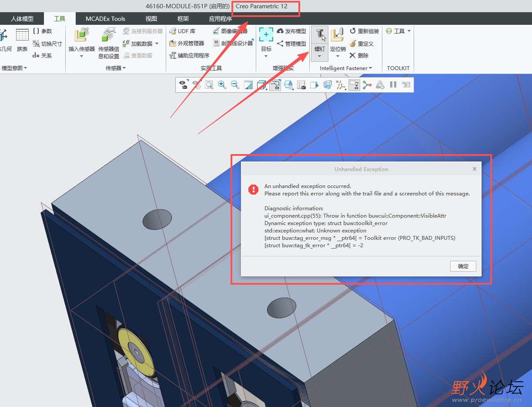Expand the 模型意图 group
The height and width of the screenshot is (407, 532).
pos(14,68)
